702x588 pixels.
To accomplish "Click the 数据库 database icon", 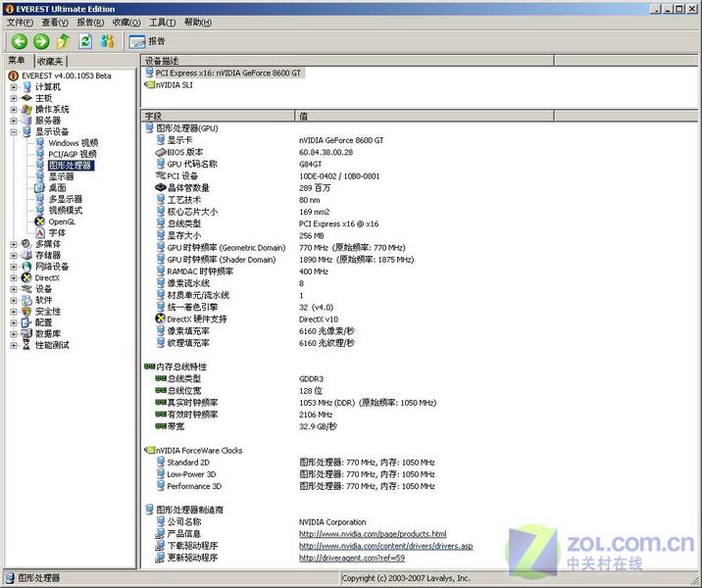I will pyautogui.click(x=26, y=333).
